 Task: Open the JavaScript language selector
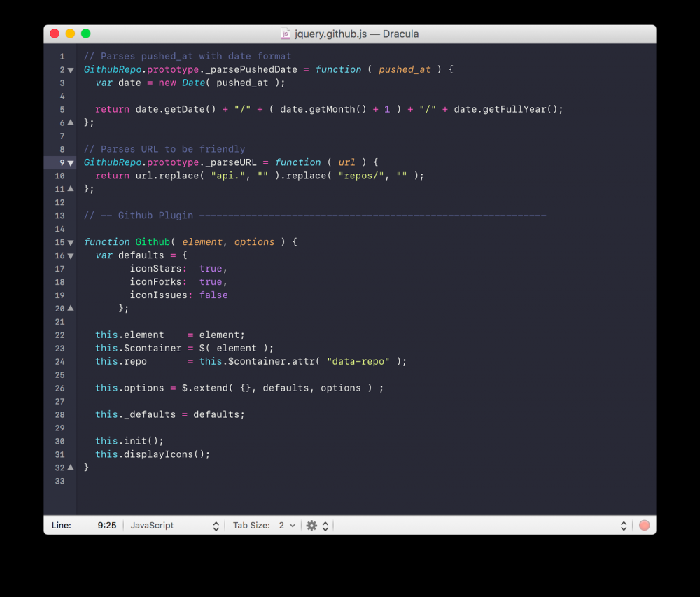tap(174, 525)
